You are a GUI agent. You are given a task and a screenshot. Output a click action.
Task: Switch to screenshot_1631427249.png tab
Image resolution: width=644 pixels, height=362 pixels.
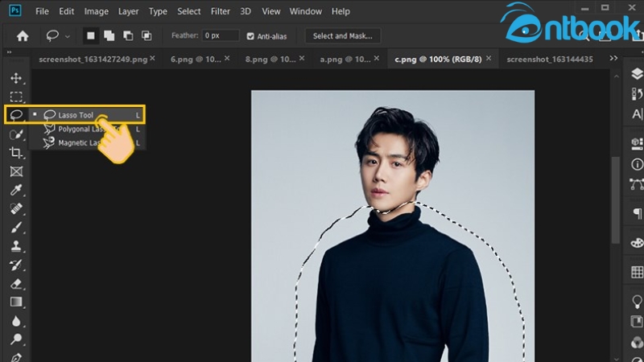[93, 59]
